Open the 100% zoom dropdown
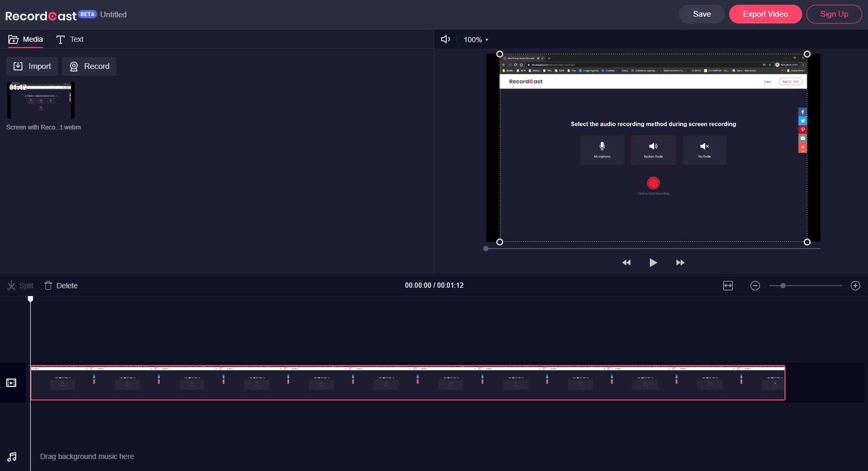The width and height of the screenshot is (868, 471). click(x=475, y=40)
